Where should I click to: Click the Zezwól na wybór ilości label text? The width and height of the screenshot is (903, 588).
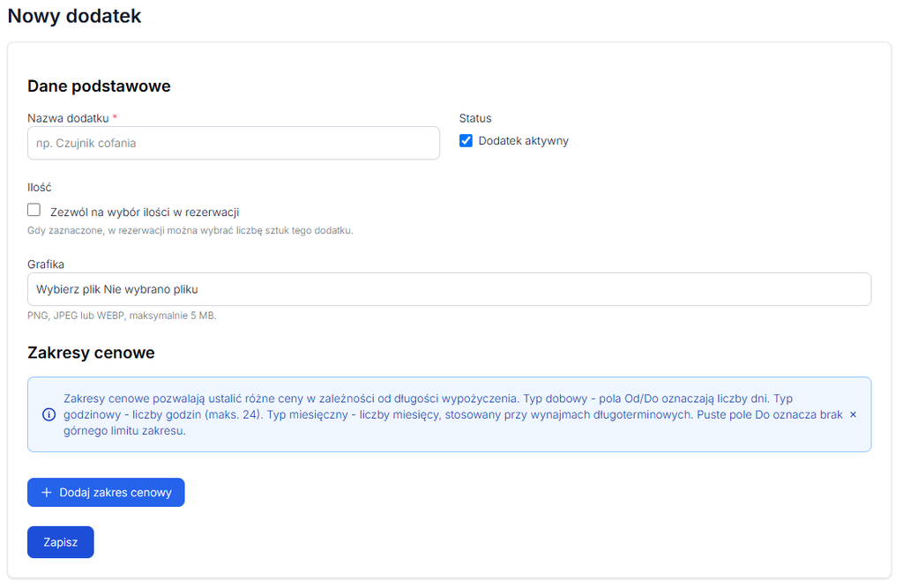(145, 212)
